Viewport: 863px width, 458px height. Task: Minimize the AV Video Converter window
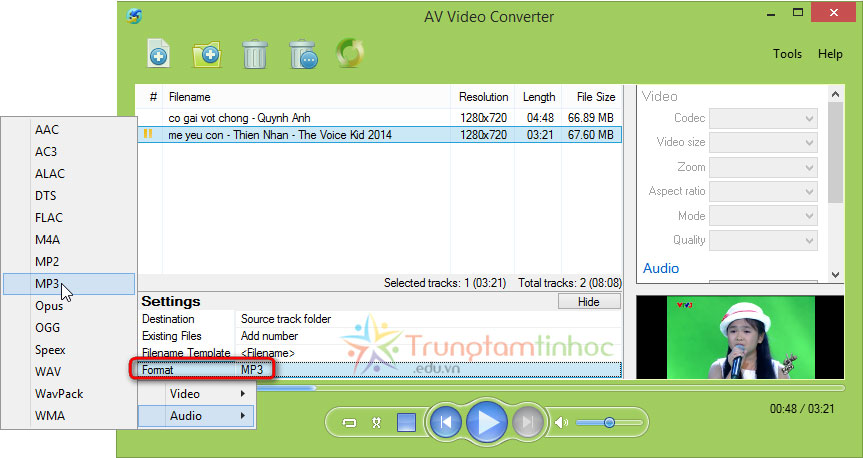[x=771, y=14]
